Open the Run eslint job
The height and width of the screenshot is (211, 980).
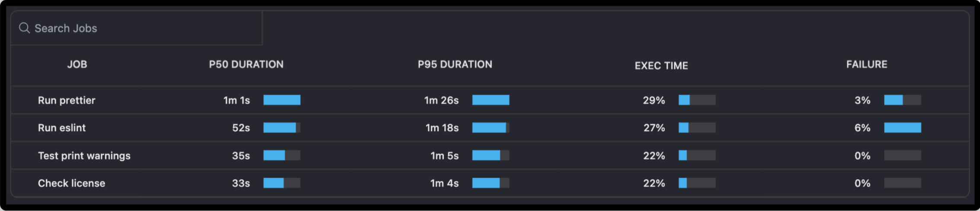62,128
